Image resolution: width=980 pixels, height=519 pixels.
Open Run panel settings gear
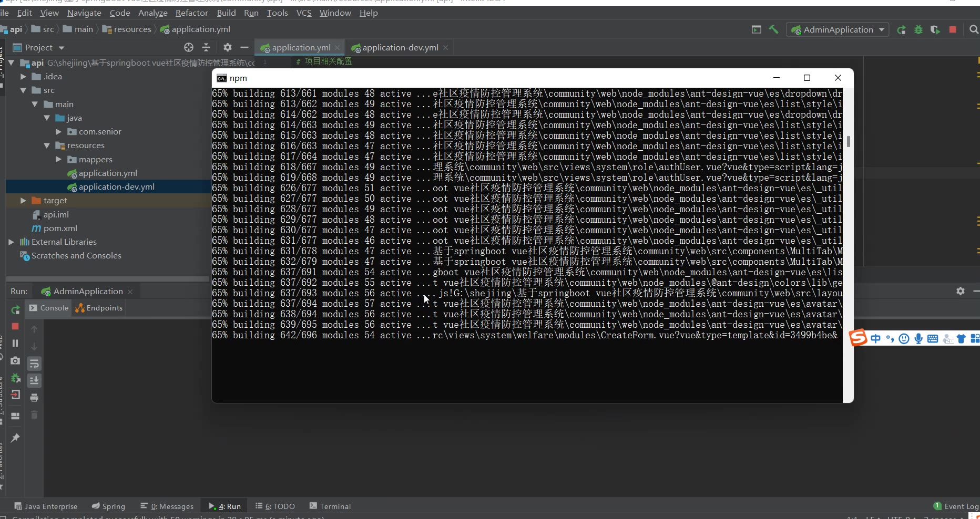(961, 291)
